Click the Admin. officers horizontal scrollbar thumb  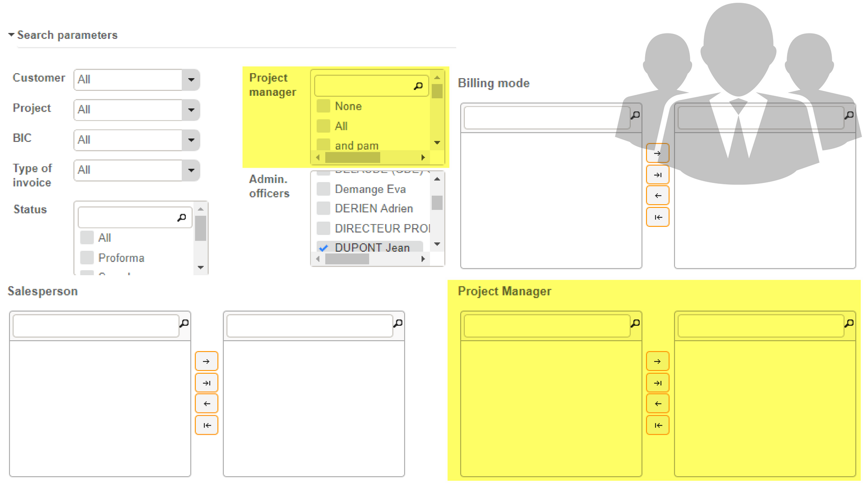(347, 259)
